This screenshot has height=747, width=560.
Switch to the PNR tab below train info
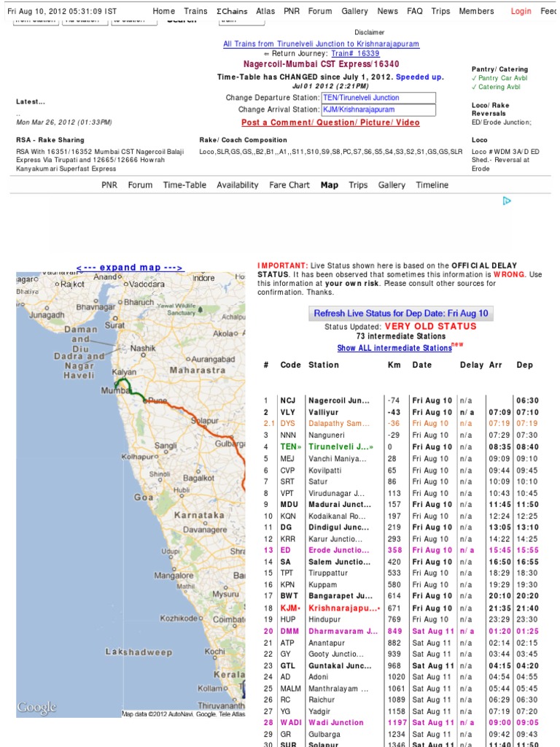[109, 185]
